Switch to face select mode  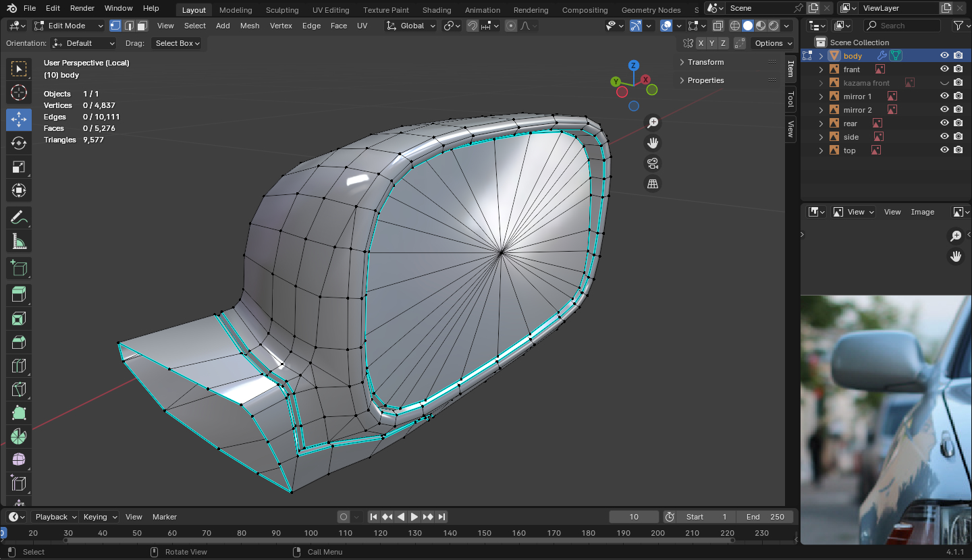click(142, 26)
